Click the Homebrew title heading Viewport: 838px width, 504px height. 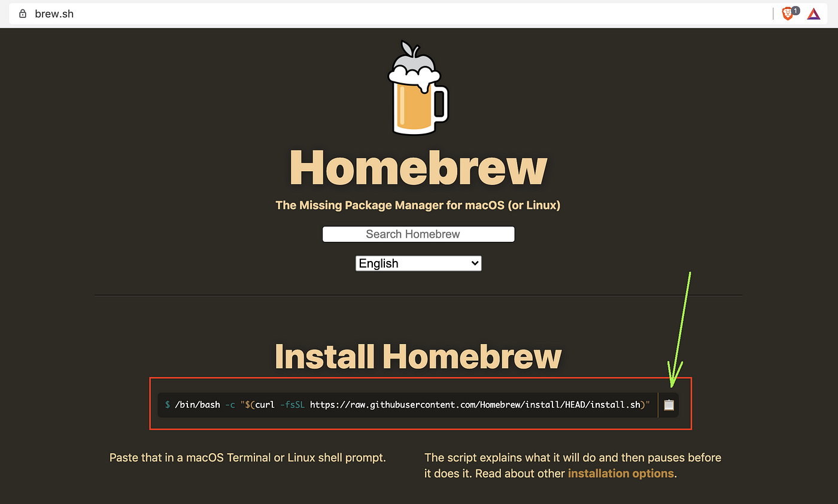click(418, 168)
